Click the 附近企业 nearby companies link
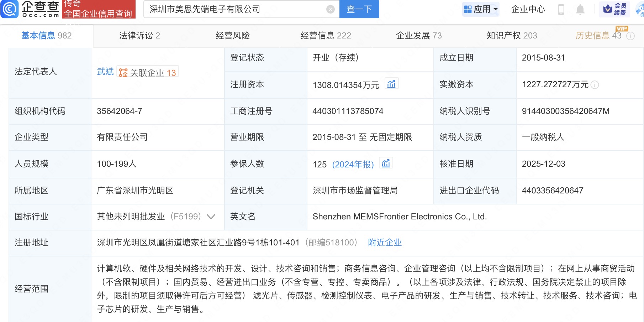The image size is (644, 322). pos(385,243)
